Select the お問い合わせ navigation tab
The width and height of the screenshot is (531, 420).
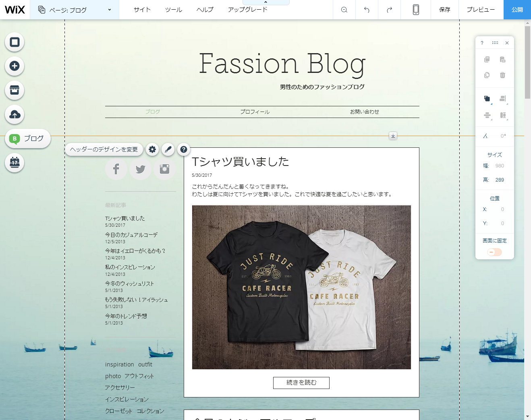(365, 112)
